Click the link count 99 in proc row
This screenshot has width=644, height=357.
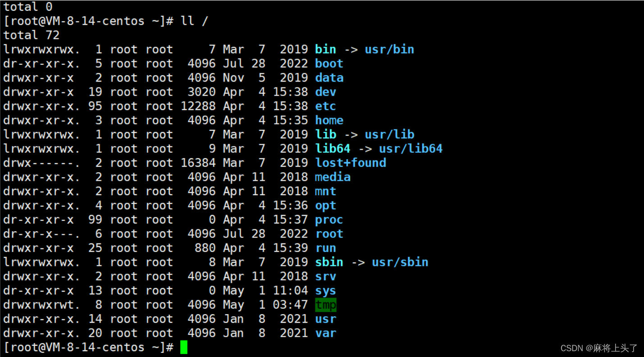95,220
